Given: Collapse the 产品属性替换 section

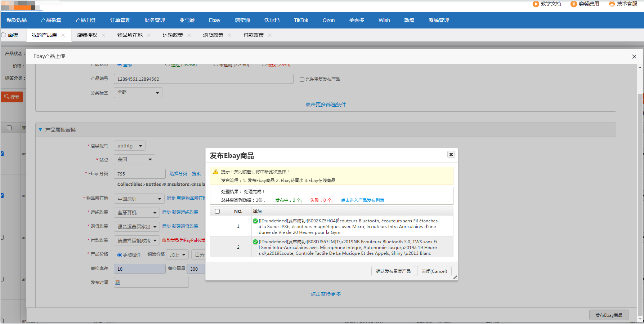Looking at the screenshot, I should pos(40,130).
